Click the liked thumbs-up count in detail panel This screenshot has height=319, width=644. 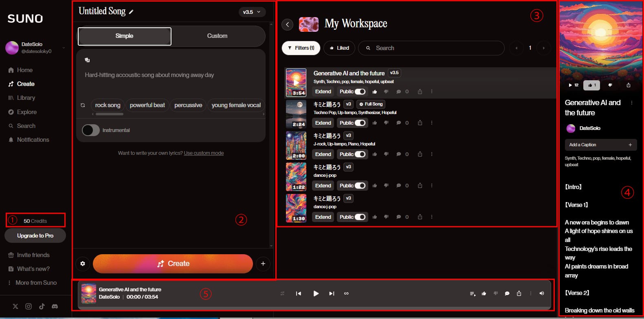[x=591, y=85]
